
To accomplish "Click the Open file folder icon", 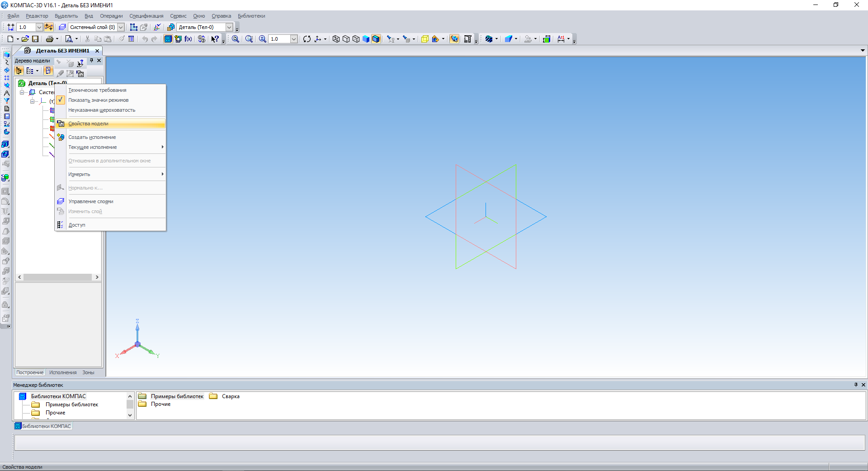I will coord(25,39).
